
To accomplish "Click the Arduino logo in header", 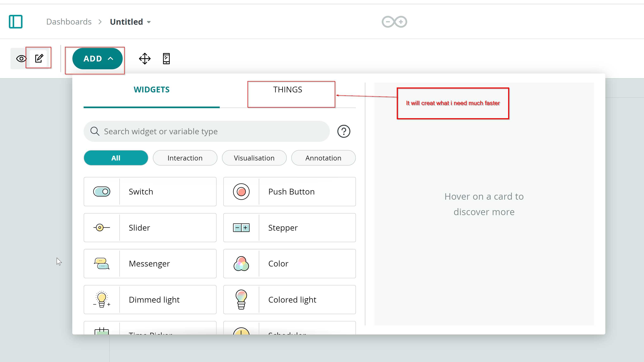I will pyautogui.click(x=394, y=22).
